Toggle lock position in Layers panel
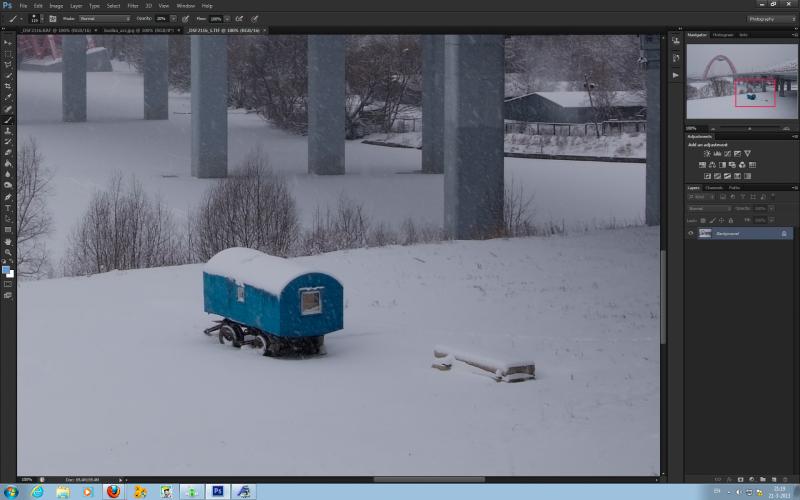 pyautogui.click(x=721, y=220)
